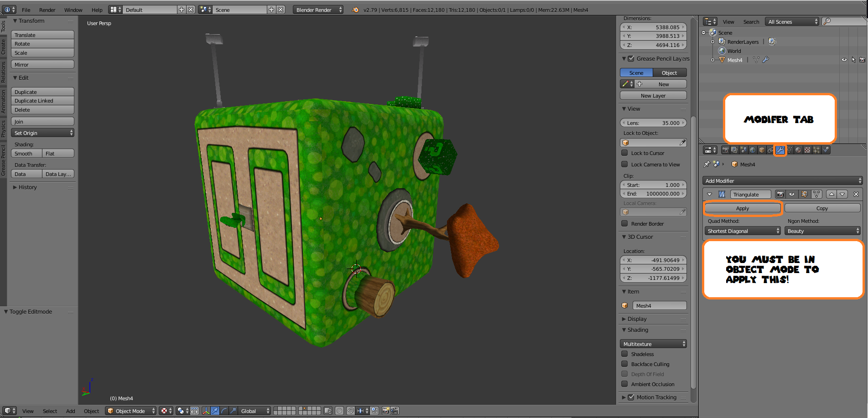Viewport: 868px width, 418px height.
Task: Click the snap magnet icon in 3D header
Action: (350, 411)
